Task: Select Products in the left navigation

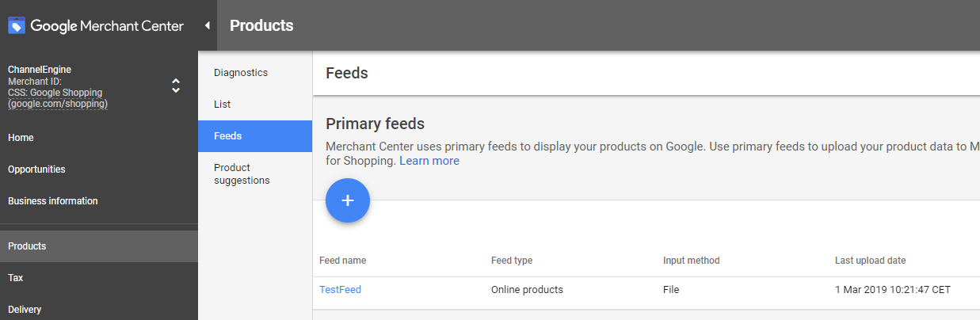Action: 27,246
